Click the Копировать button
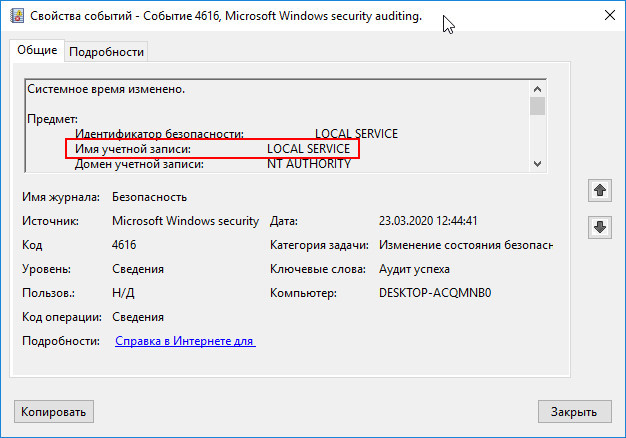 click(x=53, y=412)
